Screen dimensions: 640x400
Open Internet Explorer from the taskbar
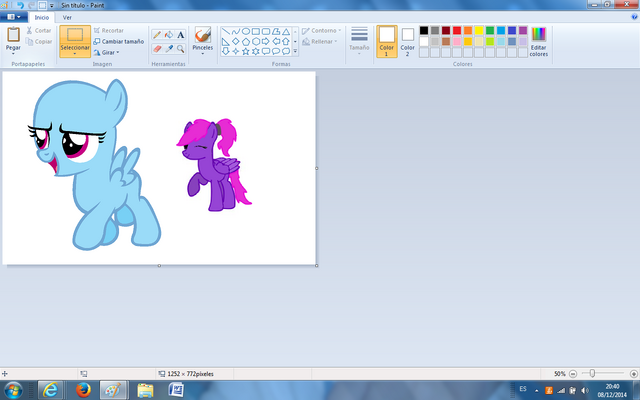click(50, 390)
